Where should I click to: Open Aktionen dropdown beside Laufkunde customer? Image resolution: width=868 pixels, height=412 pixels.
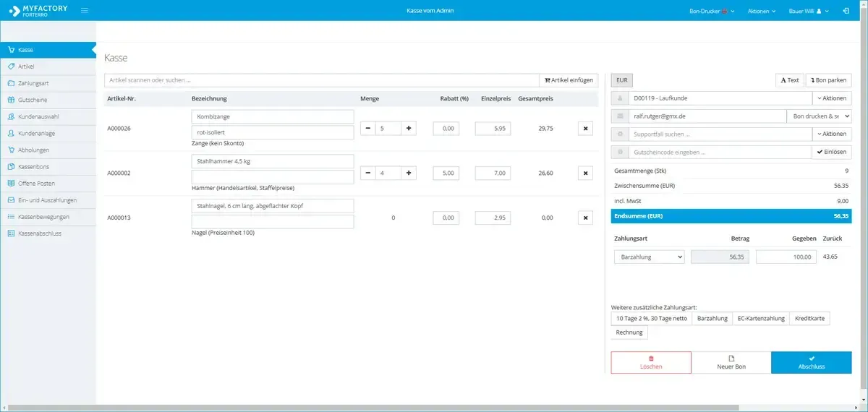coord(832,98)
